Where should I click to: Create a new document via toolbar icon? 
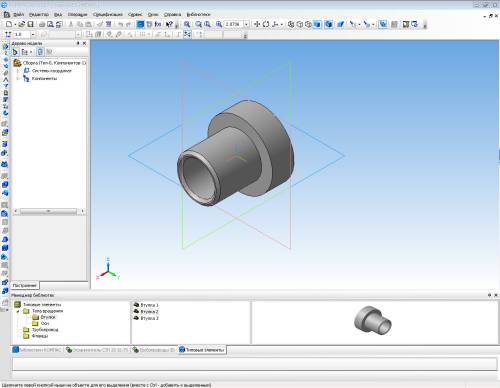point(9,24)
